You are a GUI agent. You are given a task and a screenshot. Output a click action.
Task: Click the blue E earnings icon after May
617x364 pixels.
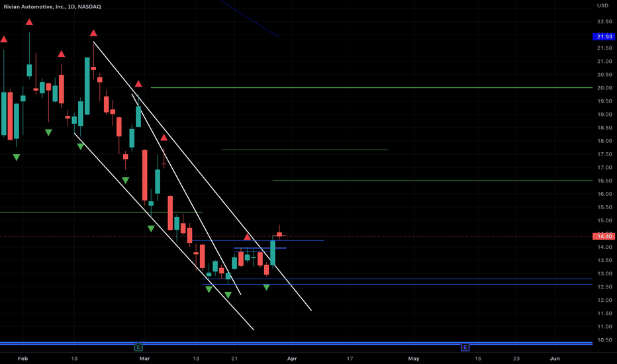(465, 347)
